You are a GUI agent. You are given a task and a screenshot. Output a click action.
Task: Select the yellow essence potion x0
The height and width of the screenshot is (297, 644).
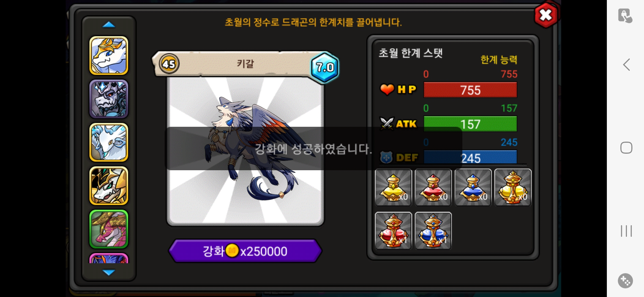(393, 187)
